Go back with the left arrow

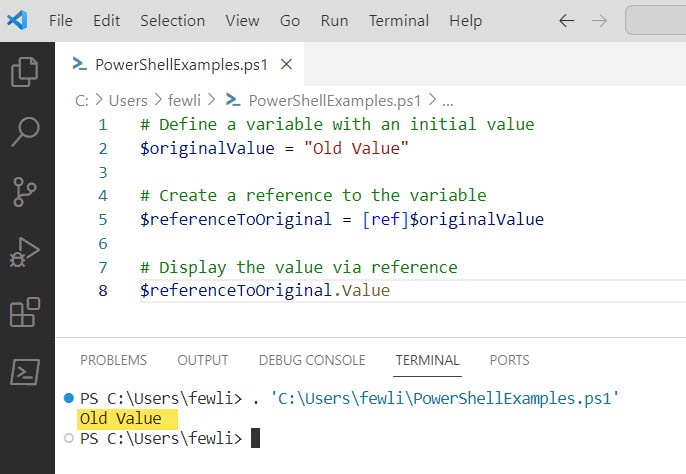pyautogui.click(x=567, y=21)
